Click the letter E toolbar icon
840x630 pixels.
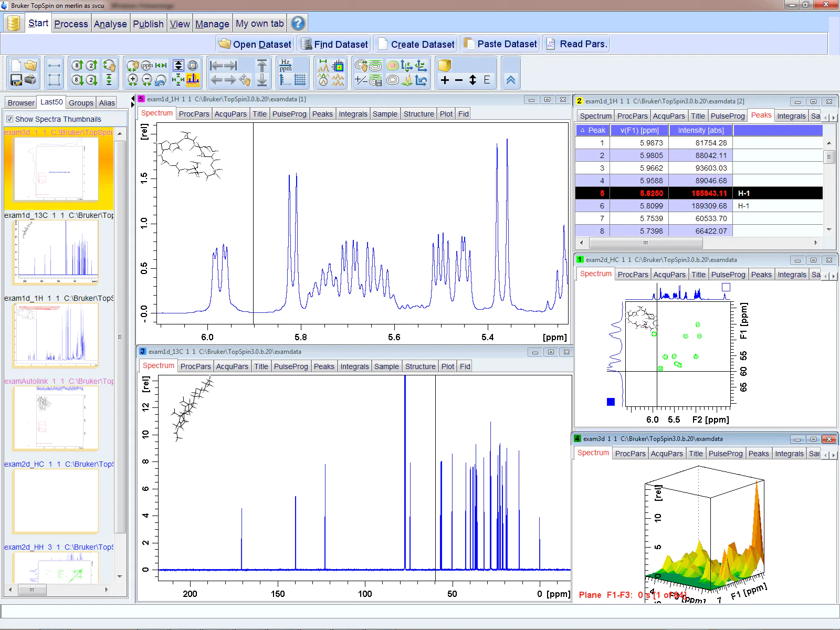point(487,80)
